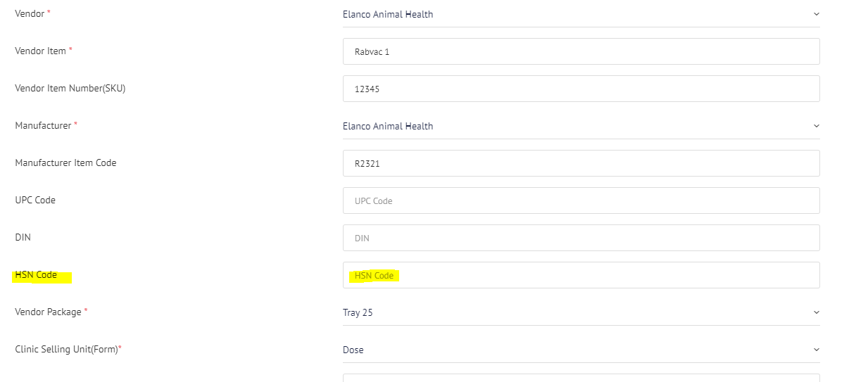Click the Manufacturer Item Code field with R2321
The image size is (868, 382).
pyautogui.click(x=581, y=163)
